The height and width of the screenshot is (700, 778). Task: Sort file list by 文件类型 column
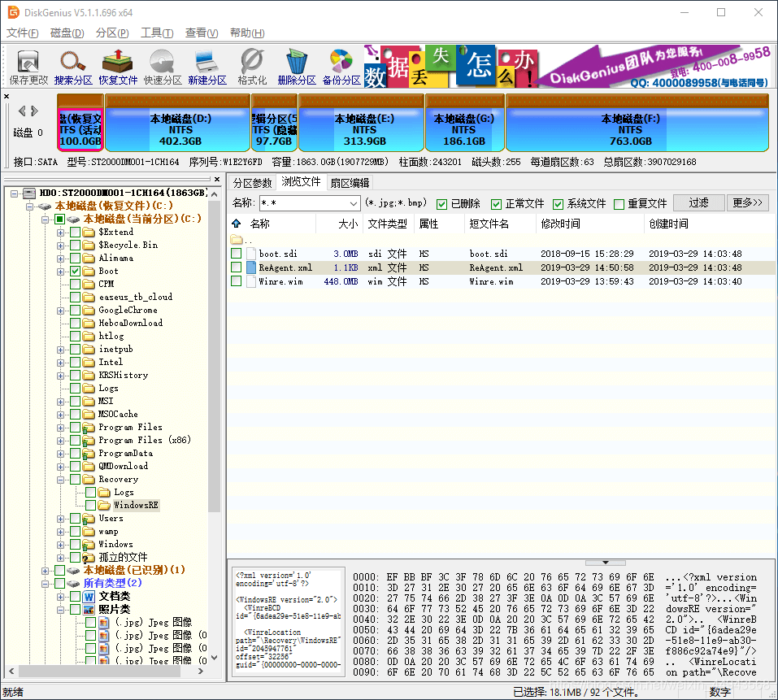coord(389,224)
